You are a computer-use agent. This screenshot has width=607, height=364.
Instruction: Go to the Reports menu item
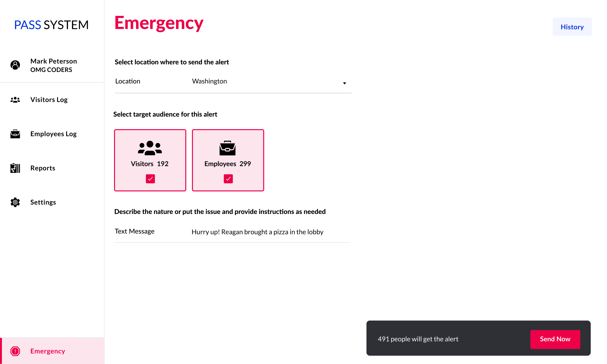coord(43,168)
